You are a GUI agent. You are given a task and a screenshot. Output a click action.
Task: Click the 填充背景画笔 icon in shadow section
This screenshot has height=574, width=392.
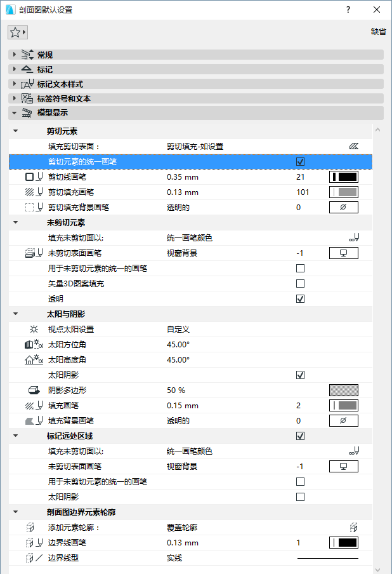34,421
